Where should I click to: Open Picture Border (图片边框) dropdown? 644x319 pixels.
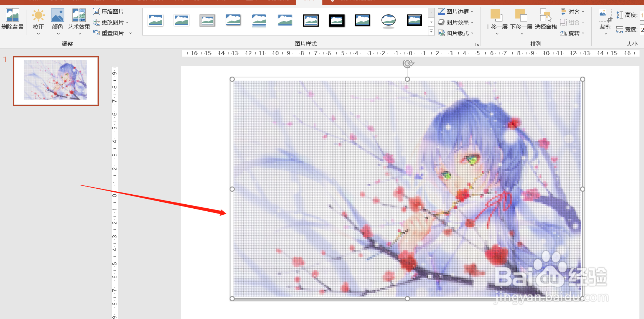coord(455,12)
